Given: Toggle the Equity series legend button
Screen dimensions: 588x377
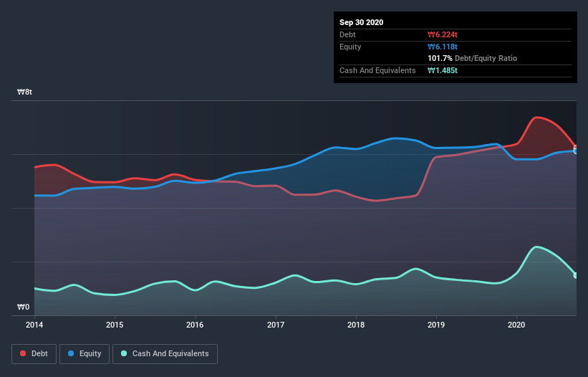Looking at the screenshot, I should click(85, 354).
